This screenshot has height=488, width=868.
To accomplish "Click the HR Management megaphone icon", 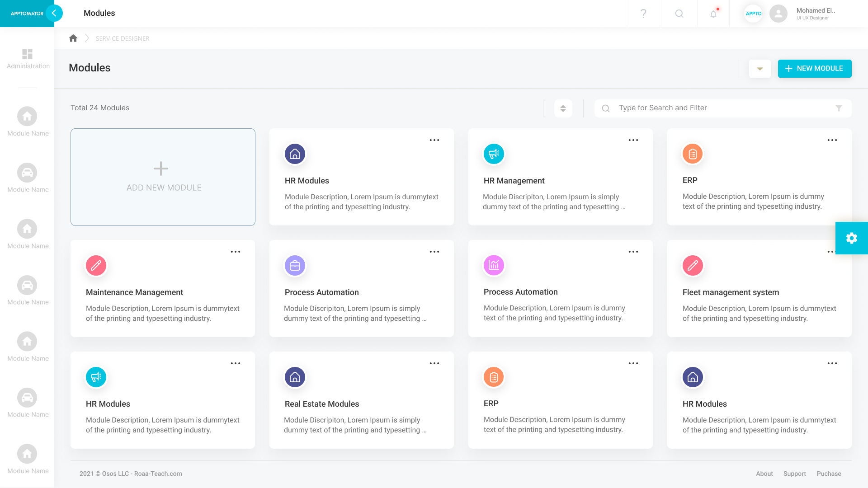I will (x=494, y=154).
